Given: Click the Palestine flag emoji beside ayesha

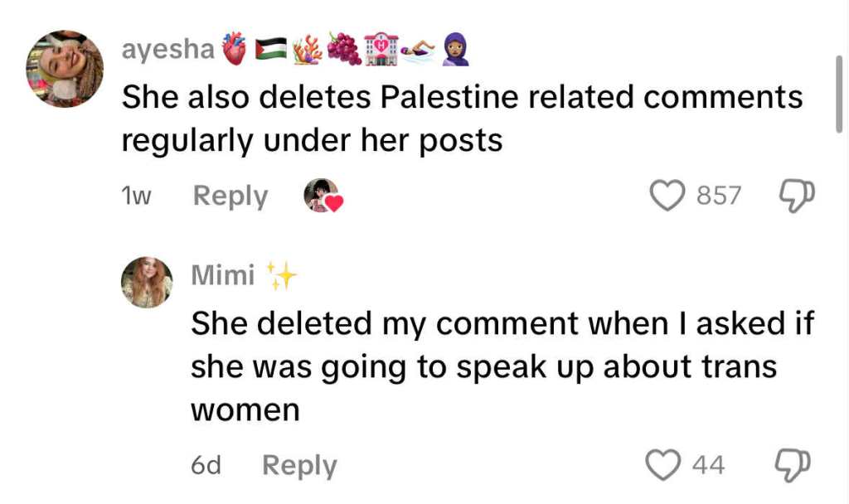Looking at the screenshot, I should pyautogui.click(x=269, y=50).
